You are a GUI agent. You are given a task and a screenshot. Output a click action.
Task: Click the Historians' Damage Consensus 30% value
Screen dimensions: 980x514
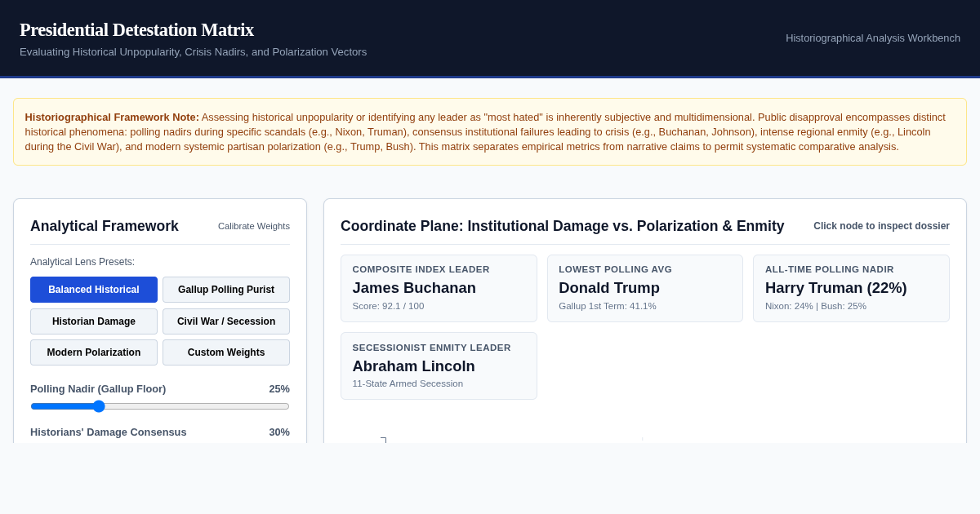279,432
